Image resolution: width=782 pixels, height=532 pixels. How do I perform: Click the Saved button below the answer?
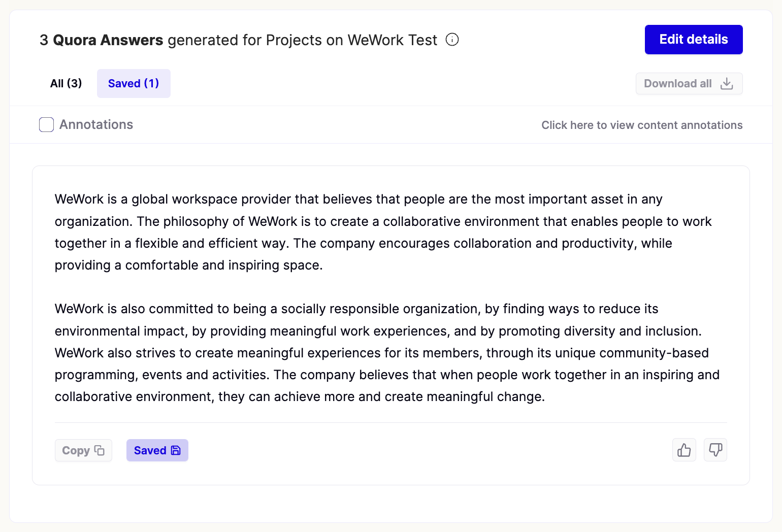[157, 450]
